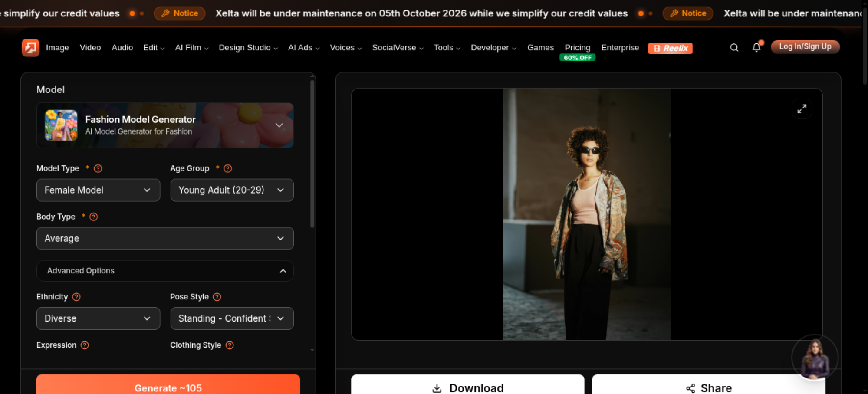Expand the AI Ads menu
Screen dimensions: 868x394
304,48
